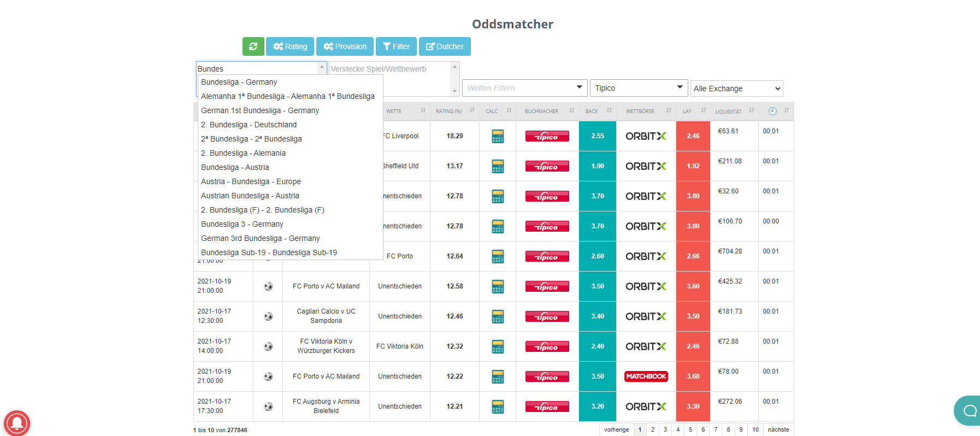Viewport: 980px width, 436px height.
Task: Open the Provision settings button
Action: pos(345,46)
